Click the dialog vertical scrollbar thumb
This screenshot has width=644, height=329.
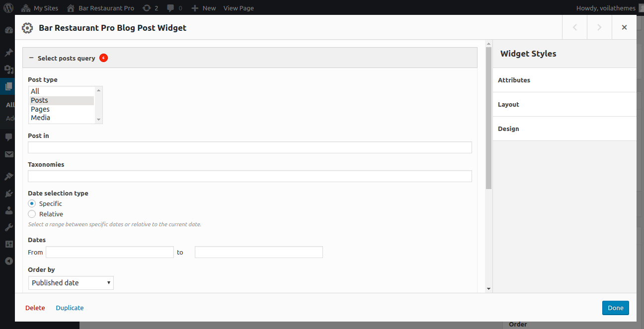click(489, 118)
